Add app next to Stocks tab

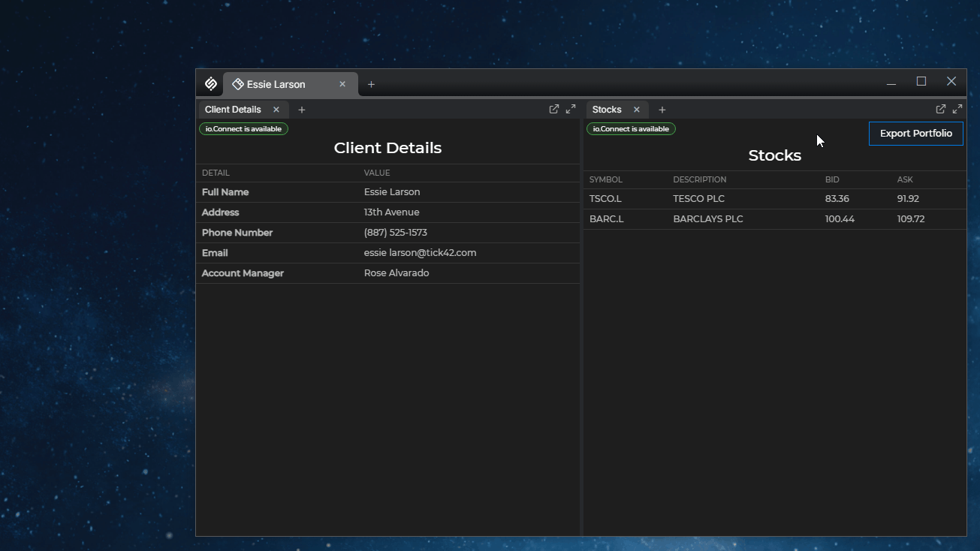tap(662, 110)
